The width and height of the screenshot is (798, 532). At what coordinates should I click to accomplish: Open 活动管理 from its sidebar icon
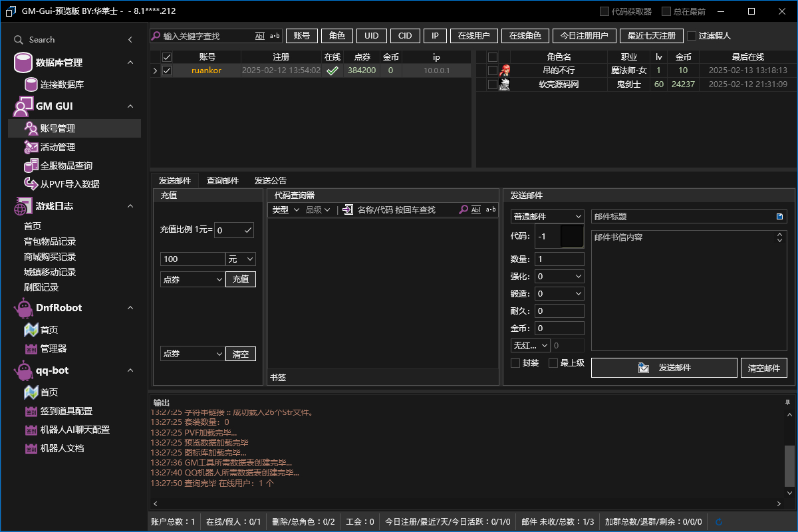[31, 147]
